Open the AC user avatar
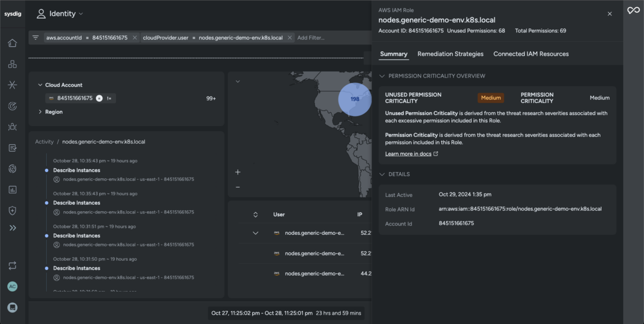The height and width of the screenshot is (324, 644). point(12,287)
